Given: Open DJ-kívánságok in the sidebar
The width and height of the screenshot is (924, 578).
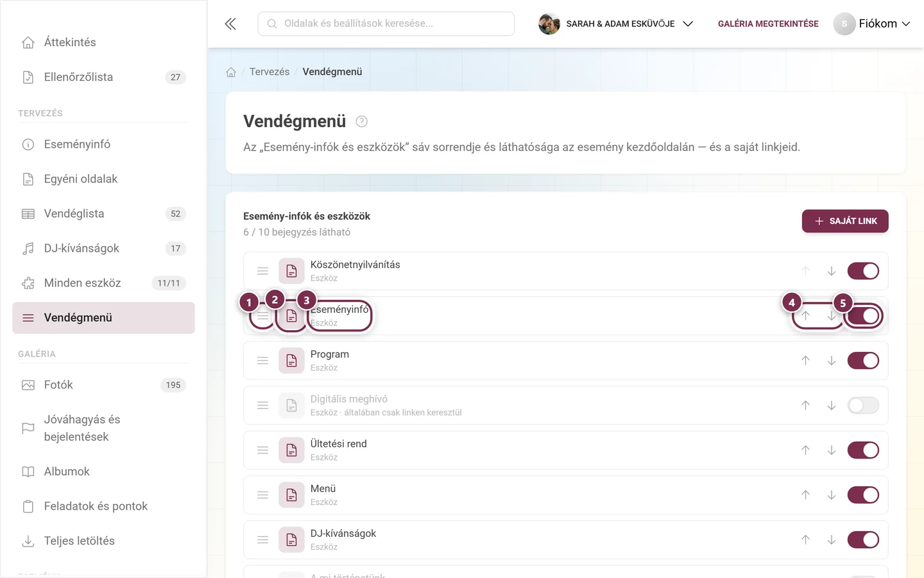Looking at the screenshot, I should tap(103, 249).
